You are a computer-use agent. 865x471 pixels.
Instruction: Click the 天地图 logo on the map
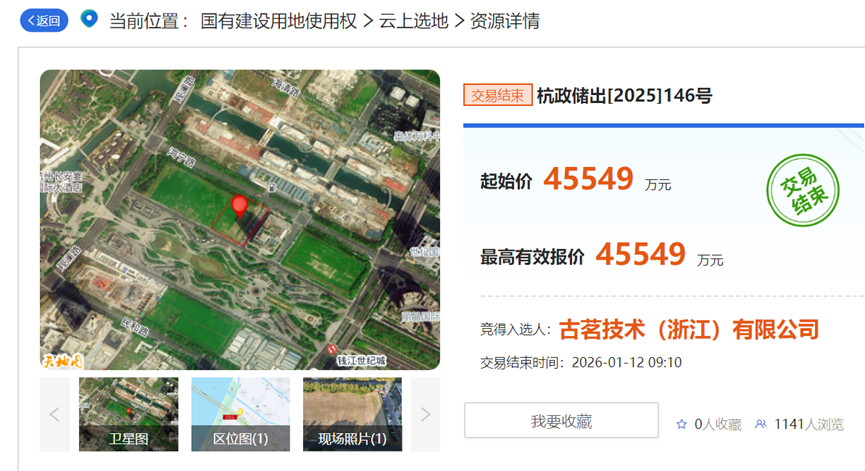point(61,359)
